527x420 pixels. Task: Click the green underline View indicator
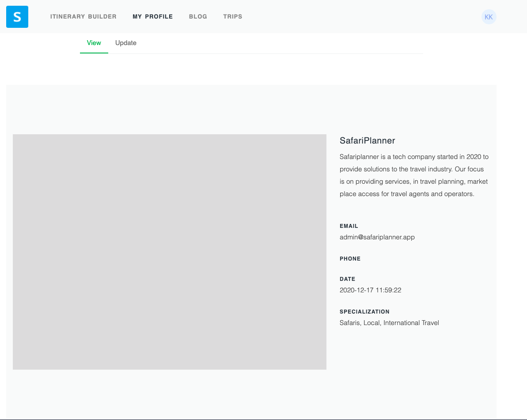coord(94,53)
